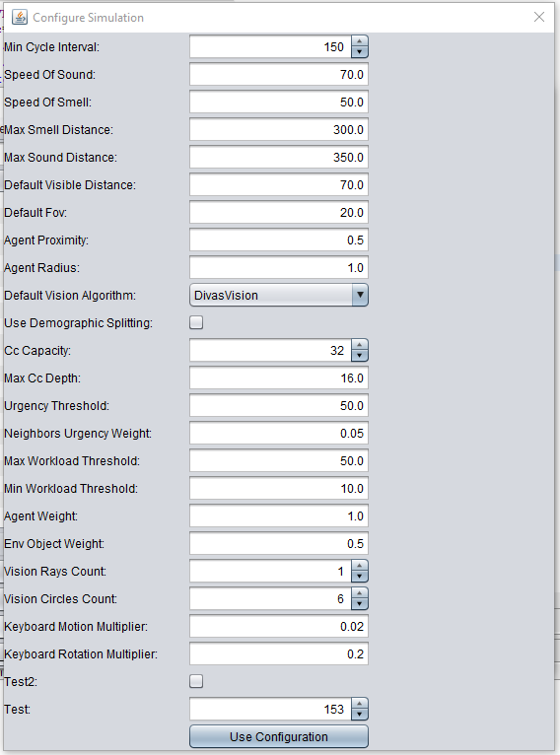
Task: Open the Default Vision Algorithm dropdown
Action: point(360,295)
